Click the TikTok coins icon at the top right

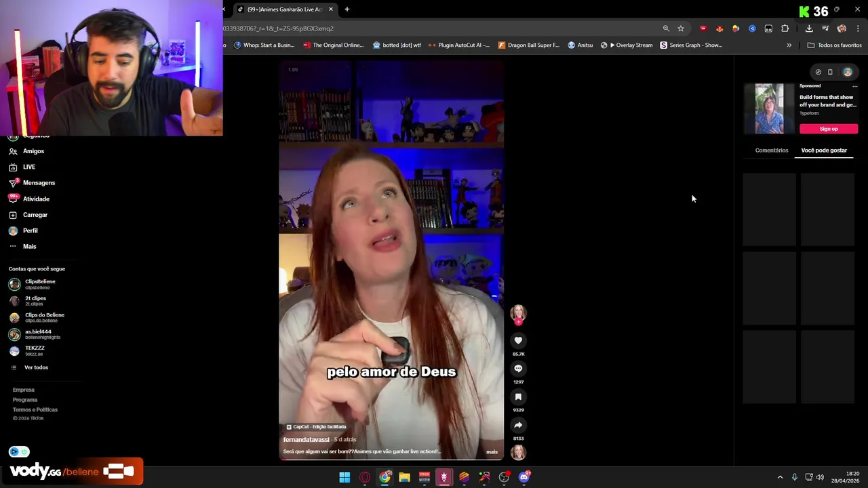click(x=818, y=72)
